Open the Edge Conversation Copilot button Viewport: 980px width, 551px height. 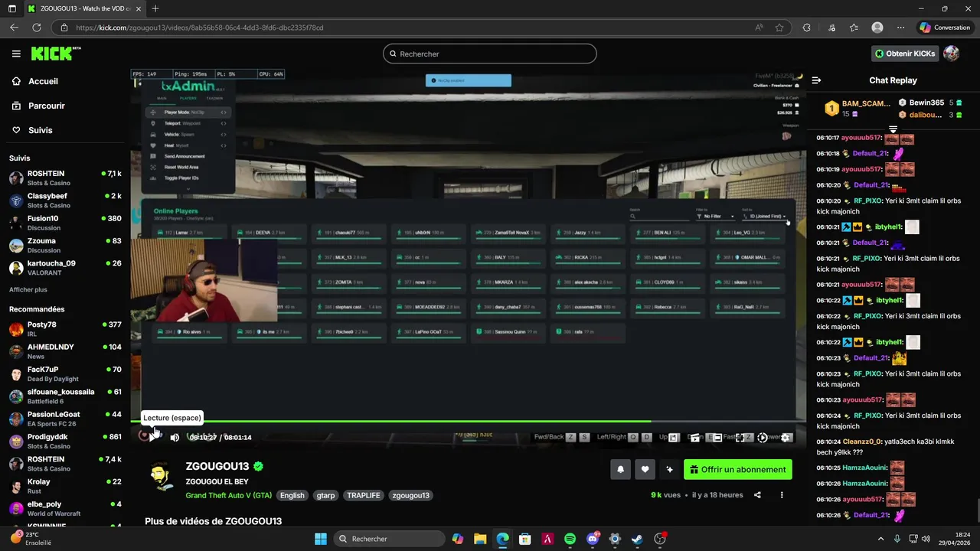(x=945, y=28)
